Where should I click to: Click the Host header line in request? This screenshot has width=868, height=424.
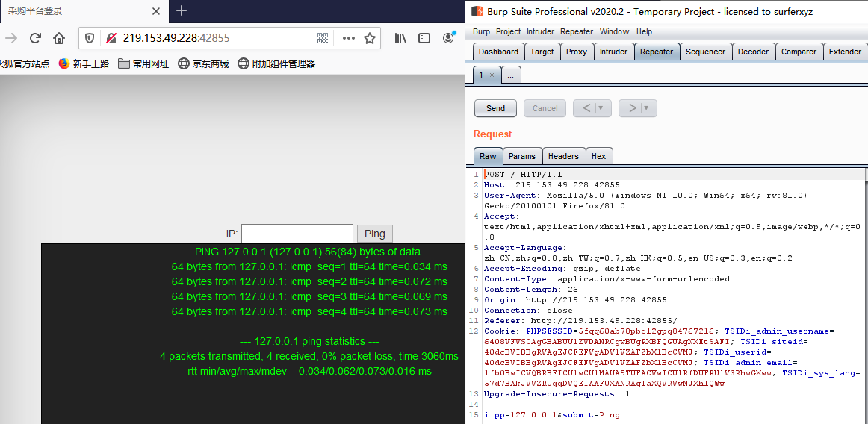551,185
